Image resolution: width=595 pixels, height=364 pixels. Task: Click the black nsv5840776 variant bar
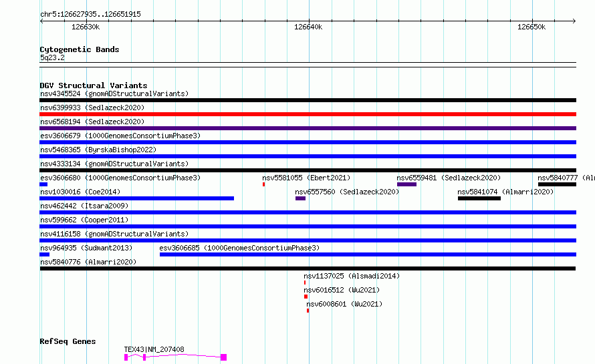[308, 268]
